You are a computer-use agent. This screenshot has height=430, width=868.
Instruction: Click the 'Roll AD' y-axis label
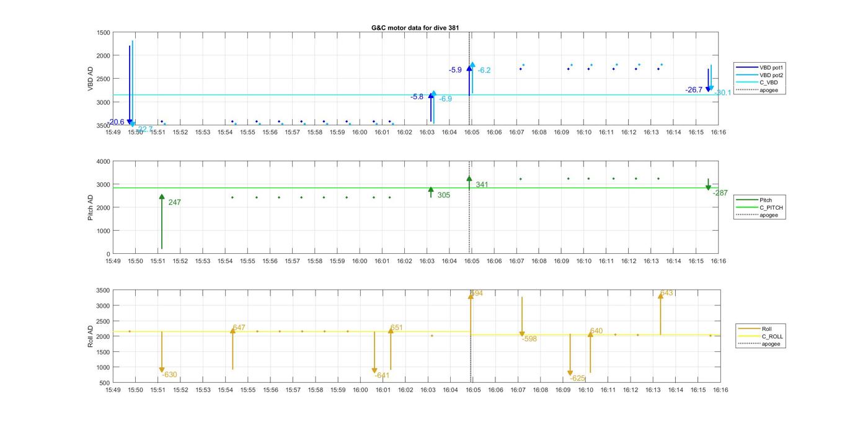tap(91, 336)
